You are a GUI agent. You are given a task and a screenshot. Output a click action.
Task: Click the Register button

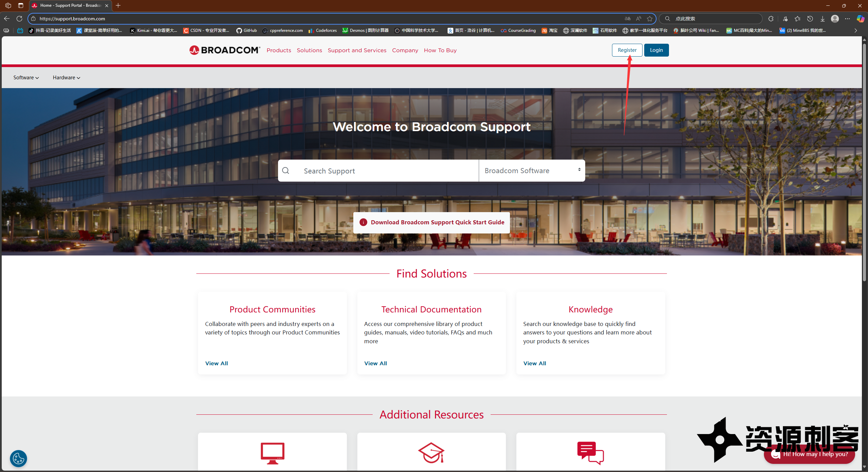[x=627, y=50]
